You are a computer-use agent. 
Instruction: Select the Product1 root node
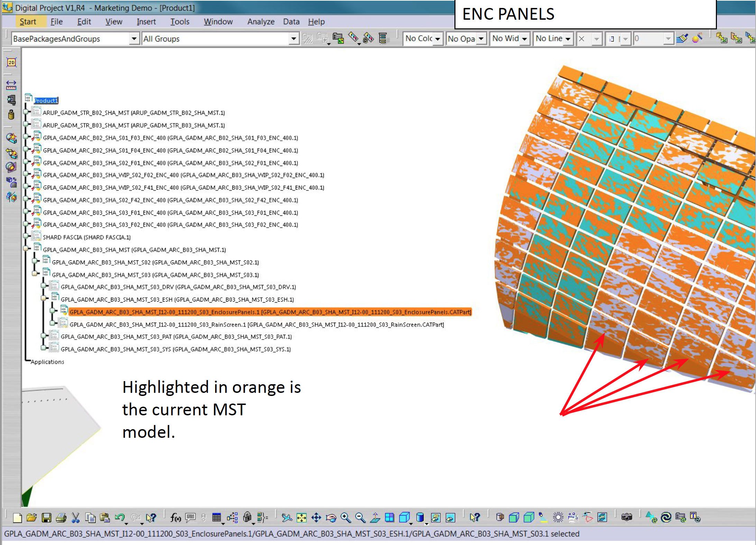coord(46,101)
